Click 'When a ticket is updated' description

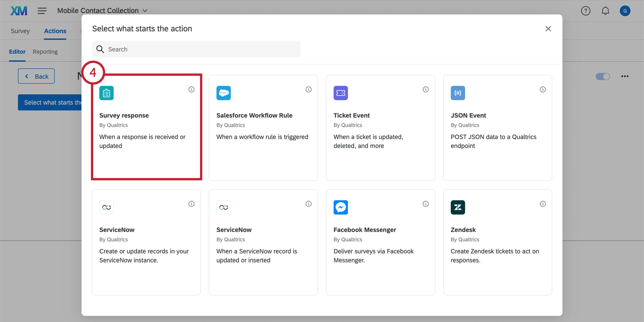pyautogui.click(x=368, y=141)
